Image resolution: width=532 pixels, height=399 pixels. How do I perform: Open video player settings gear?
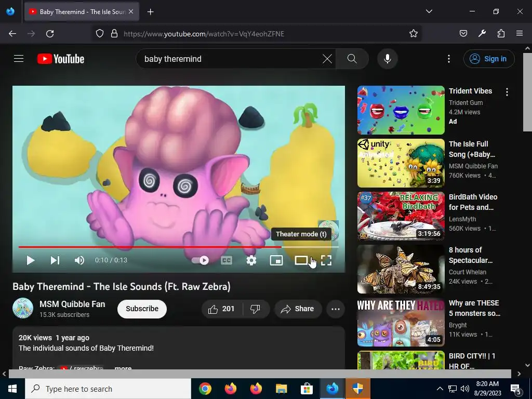click(x=251, y=260)
